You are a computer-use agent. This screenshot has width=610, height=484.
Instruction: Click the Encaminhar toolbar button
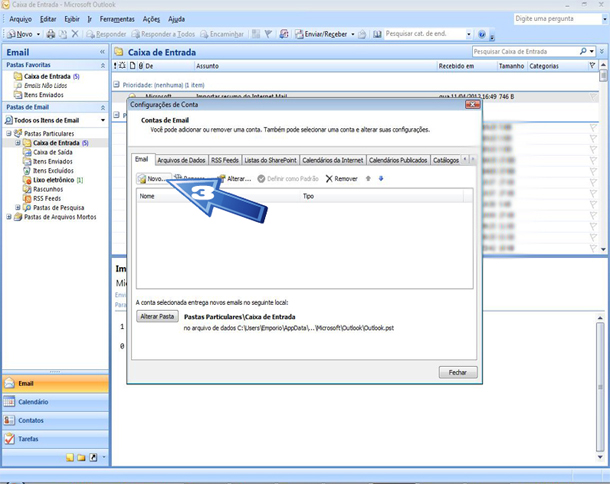click(x=222, y=34)
